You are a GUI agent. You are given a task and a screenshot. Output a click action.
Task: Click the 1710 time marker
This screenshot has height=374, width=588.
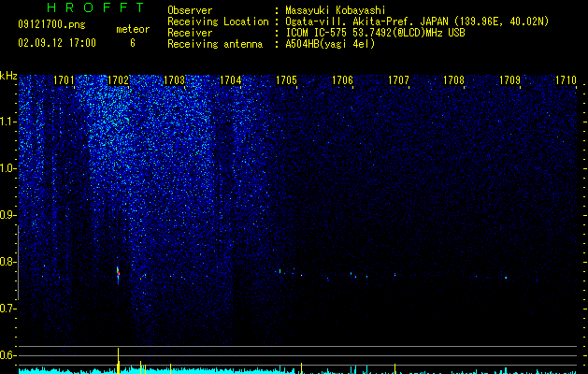tap(566, 80)
